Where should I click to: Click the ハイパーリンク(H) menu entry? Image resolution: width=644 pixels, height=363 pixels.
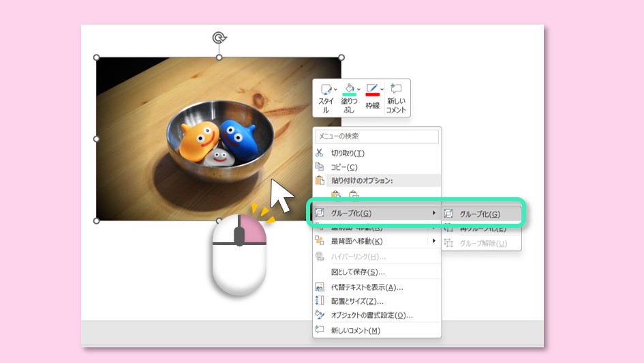tap(377, 257)
